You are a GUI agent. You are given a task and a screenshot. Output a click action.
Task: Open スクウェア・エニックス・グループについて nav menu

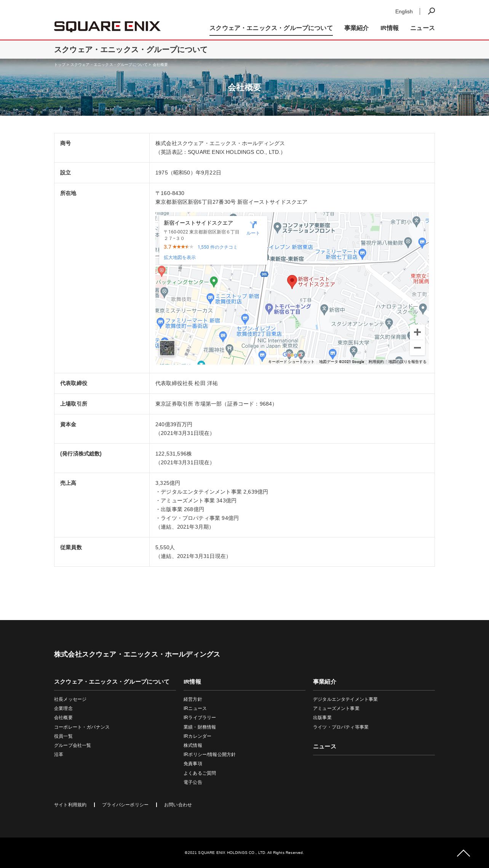tap(271, 28)
